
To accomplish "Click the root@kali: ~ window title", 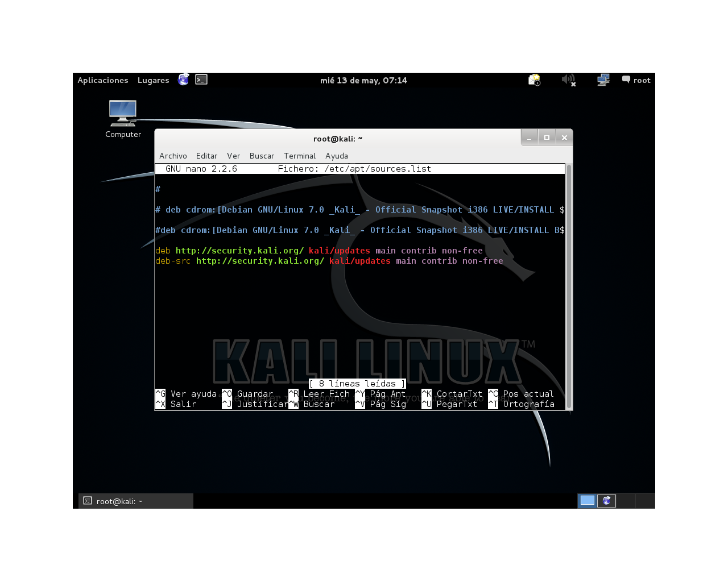I will [x=338, y=139].
